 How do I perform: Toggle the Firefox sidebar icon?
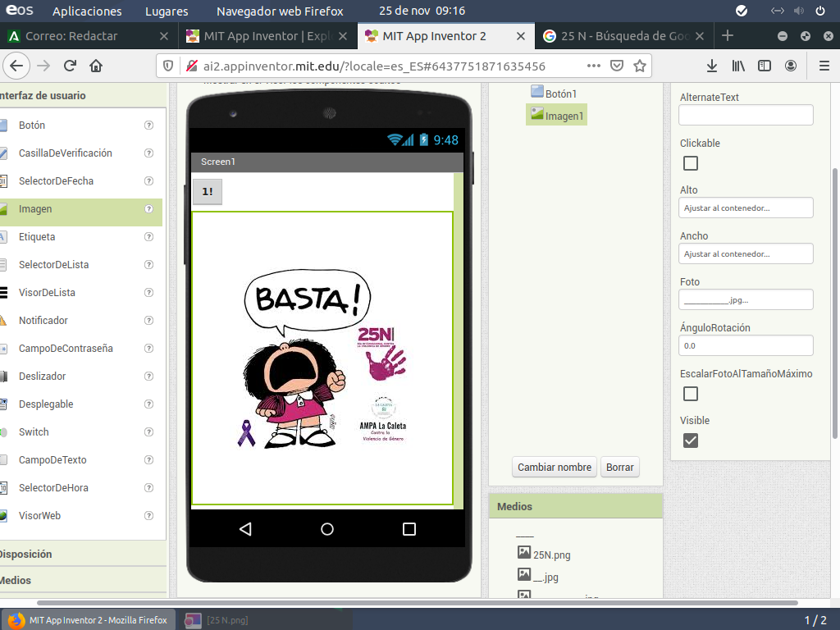(765, 66)
